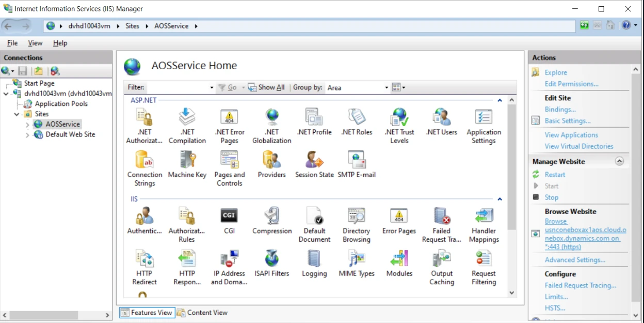Open Failed Request Tracing Rules feature
Viewport: 644px width, 323px height.
442,225
